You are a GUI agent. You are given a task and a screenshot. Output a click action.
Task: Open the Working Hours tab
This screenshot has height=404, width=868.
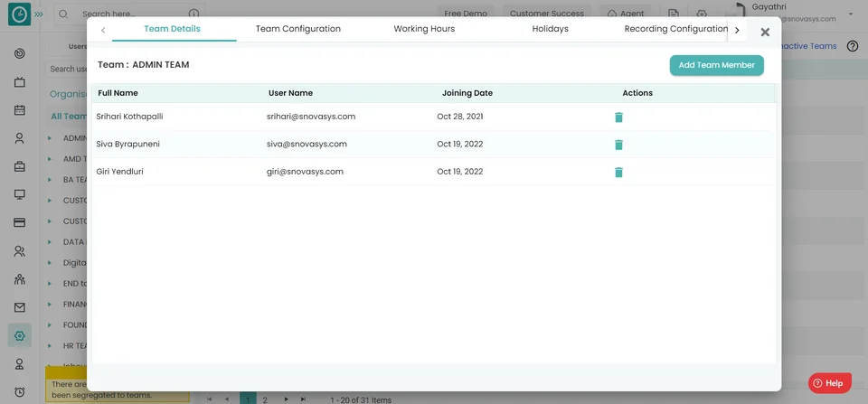tap(424, 29)
